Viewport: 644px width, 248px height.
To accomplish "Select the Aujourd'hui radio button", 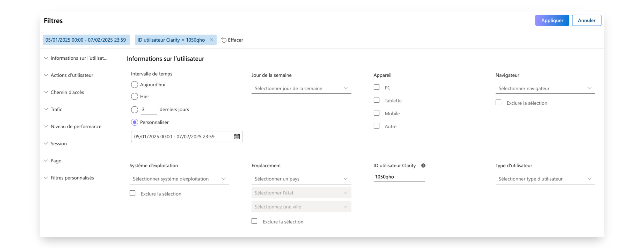I will (135, 85).
